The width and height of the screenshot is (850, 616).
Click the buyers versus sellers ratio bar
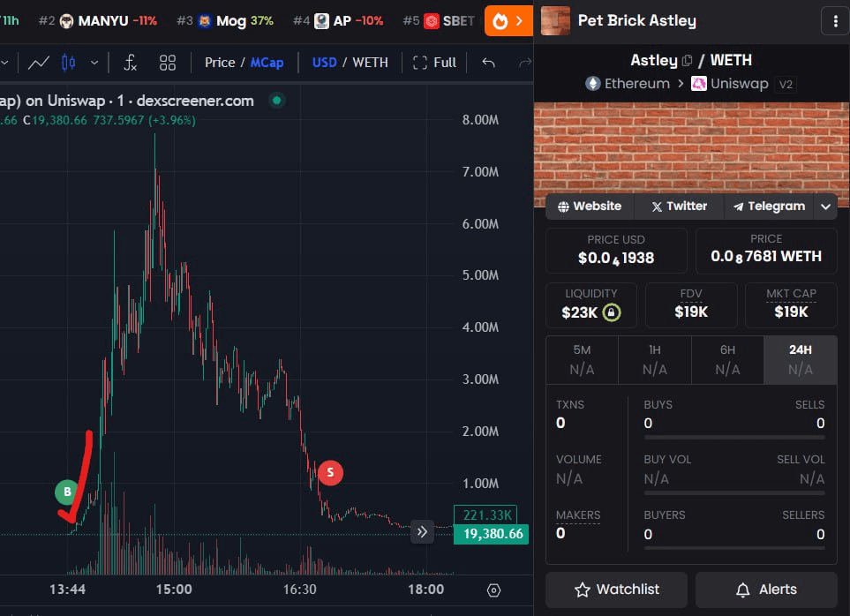point(734,548)
